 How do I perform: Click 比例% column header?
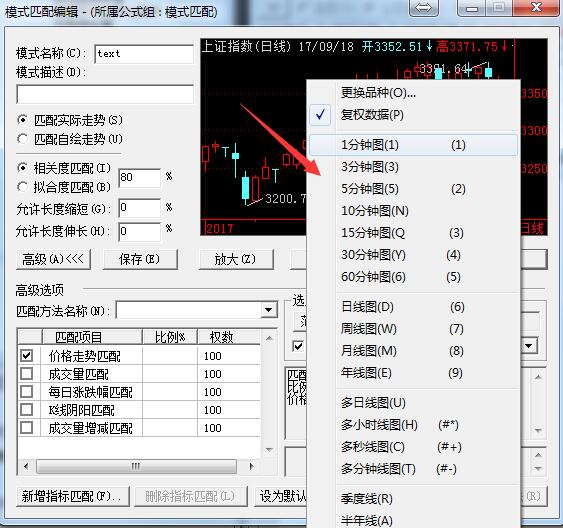point(170,337)
